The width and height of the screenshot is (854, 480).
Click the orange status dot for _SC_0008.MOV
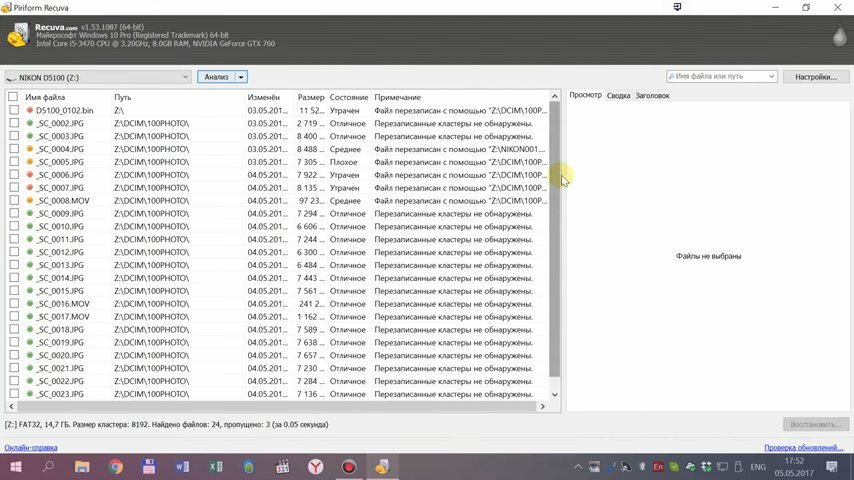point(30,200)
